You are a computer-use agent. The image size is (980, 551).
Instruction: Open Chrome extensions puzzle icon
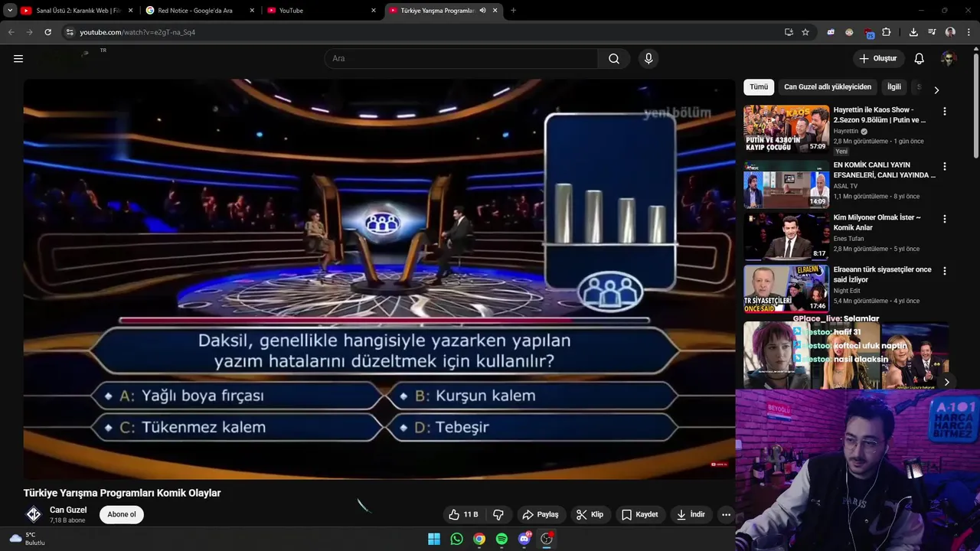(887, 32)
